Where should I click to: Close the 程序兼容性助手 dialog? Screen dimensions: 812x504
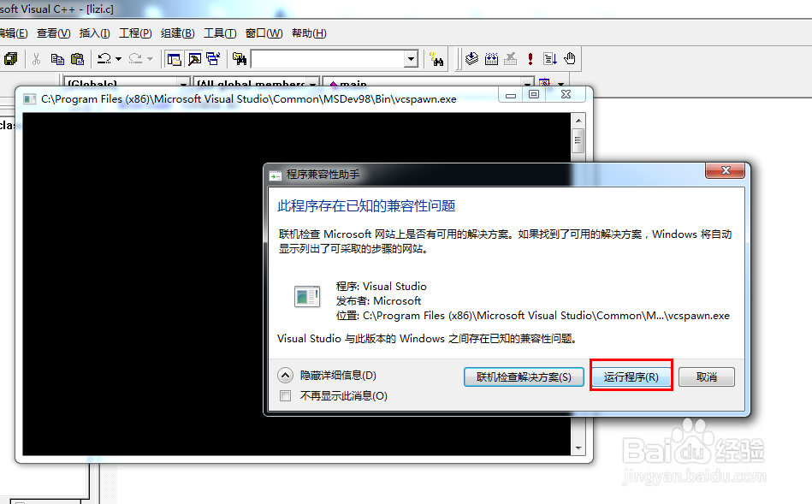725,170
